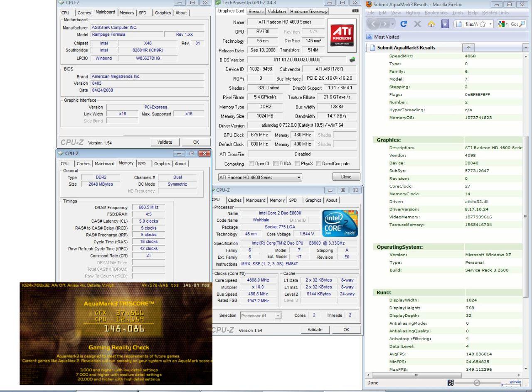This screenshot has height=392, width=532.
Task: Switch to Caches tab in CPU-Z Mainboard window
Action: 84,13
